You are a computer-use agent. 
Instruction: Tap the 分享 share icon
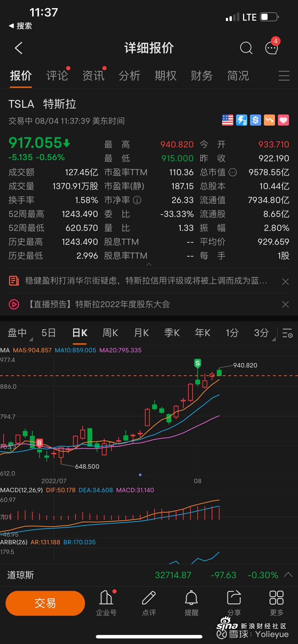[x=234, y=603]
